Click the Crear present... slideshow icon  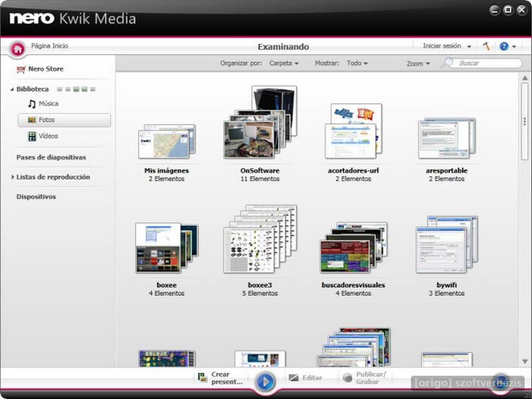point(203,378)
